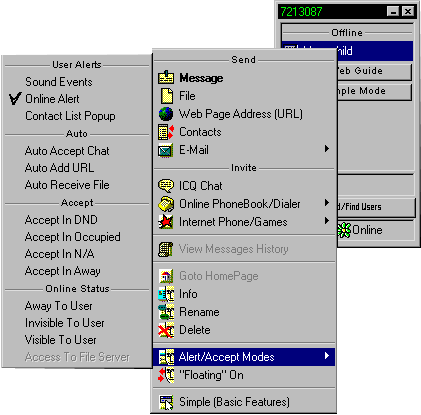
Task: Click the Info contact icon
Action: pos(166,294)
